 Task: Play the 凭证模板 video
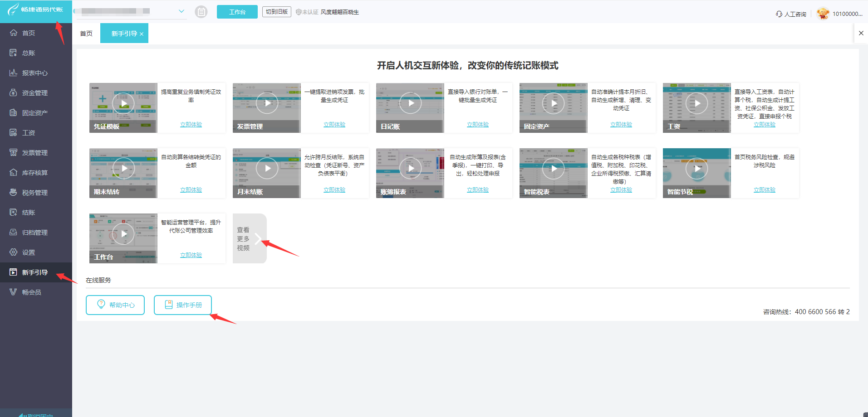point(123,103)
